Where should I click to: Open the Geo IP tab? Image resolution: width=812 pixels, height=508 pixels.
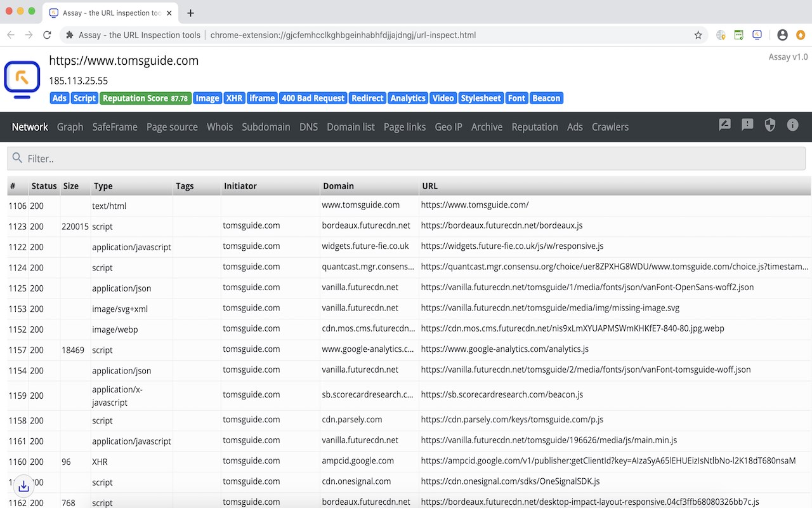tap(448, 127)
